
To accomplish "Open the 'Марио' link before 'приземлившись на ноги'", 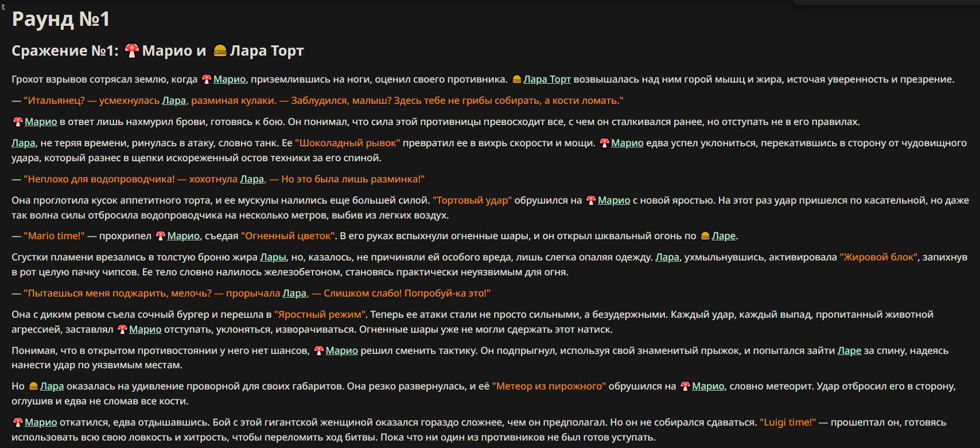I will point(230,80).
